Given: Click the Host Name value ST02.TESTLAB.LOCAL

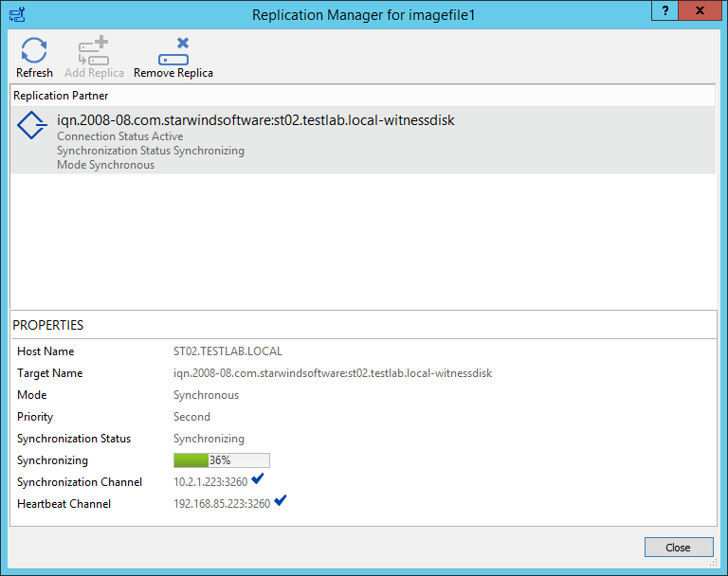Looking at the screenshot, I should click(227, 351).
